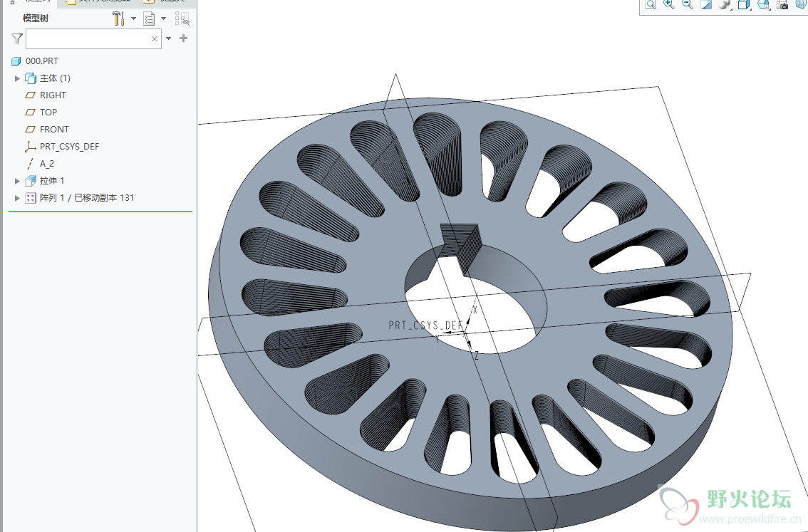The width and height of the screenshot is (808, 532).
Task: Click the body icon beside 主体 (1)
Action: point(31,78)
